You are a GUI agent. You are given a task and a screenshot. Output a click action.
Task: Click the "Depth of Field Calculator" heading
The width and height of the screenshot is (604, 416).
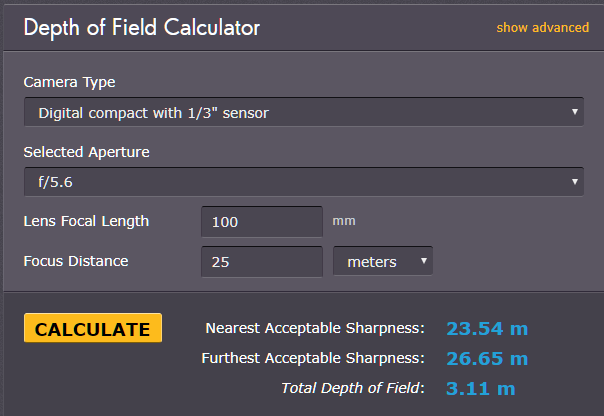pos(141,27)
